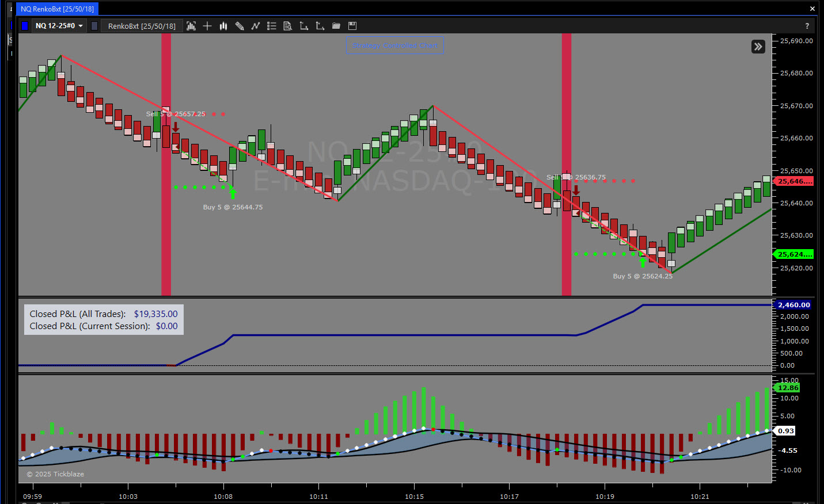Screen dimensions: 824x504
Task: Open the RenkoBxt [25/50/18] bar type selector
Action: click(142, 26)
